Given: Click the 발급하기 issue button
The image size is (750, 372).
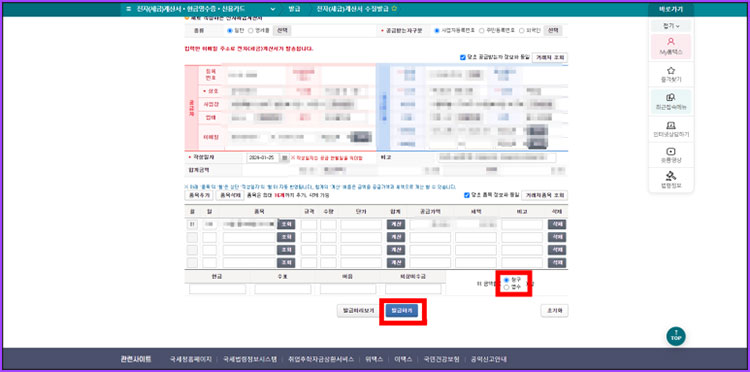Looking at the screenshot, I should (403, 311).
